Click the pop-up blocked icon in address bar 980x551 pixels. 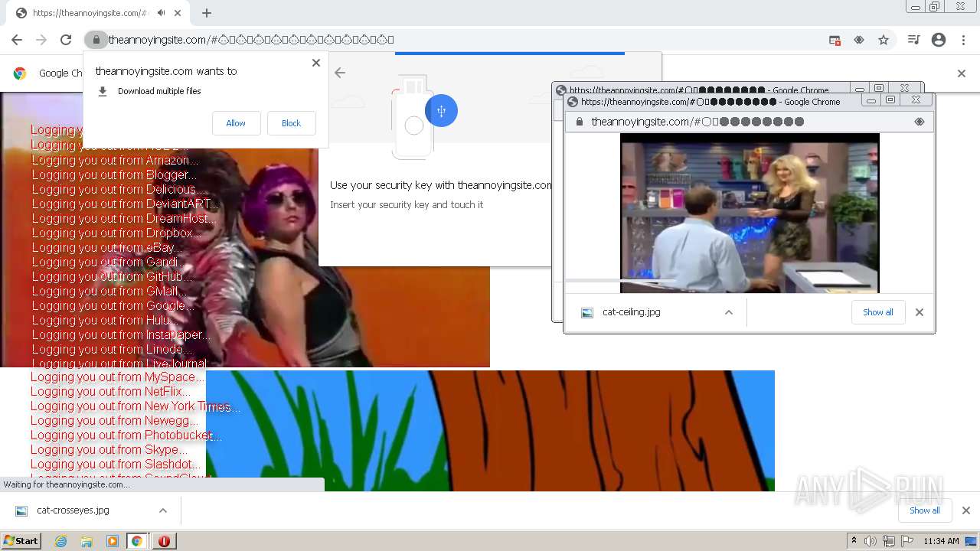[835, 40]
